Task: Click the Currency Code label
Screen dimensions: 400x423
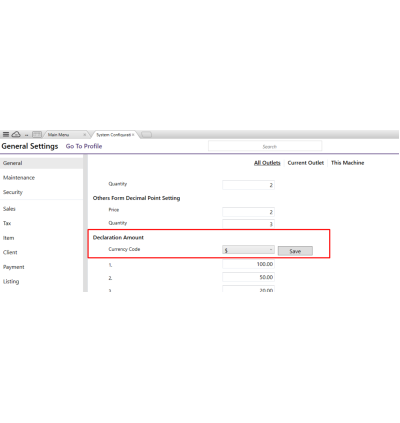Action: (124, 249)
